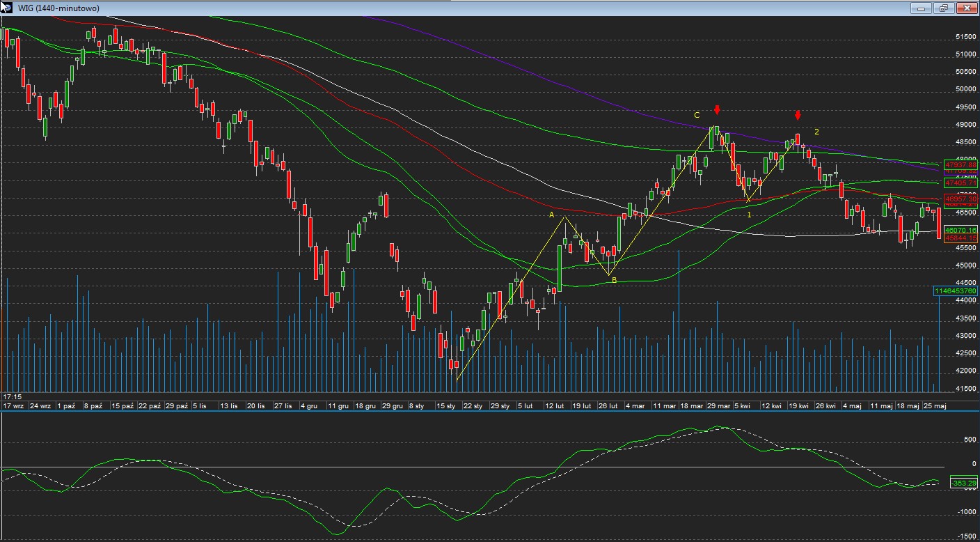Image resolution: width=980 pixels, height=542 pixels.
Task: Select the yellow wave label B
Action: point(613,280)
